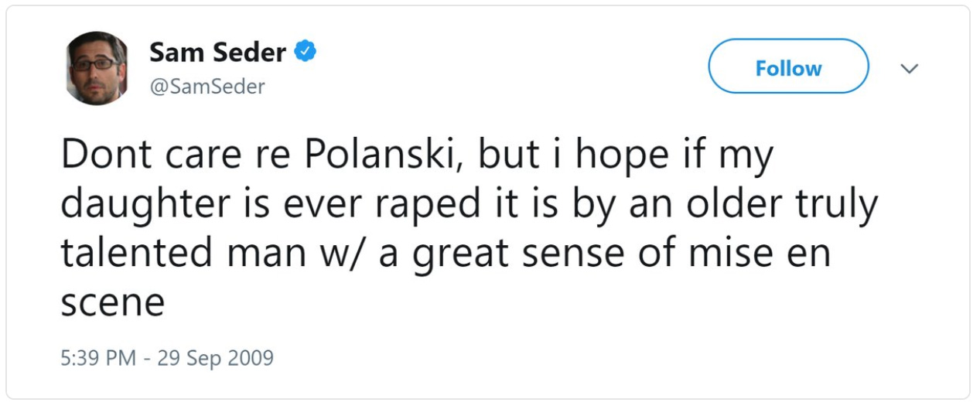Image resolution: width=980 pixels, height=406 pixels.
Task: Click the 29 Sep 2009 date
Action: tap(215, 358)
